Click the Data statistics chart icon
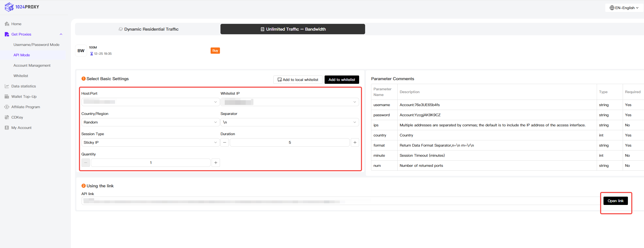644x248 pixels. pyautogui.click(x=7, y=86)
